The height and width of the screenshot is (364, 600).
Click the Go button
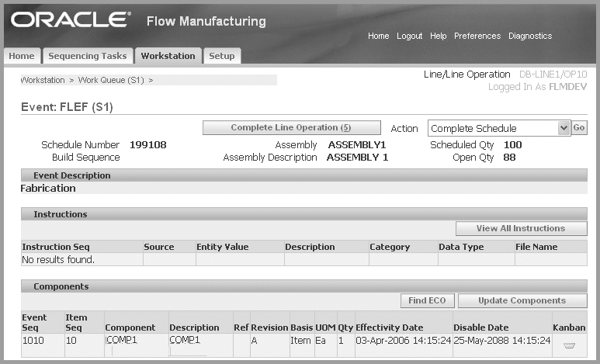tap(579, 127)
